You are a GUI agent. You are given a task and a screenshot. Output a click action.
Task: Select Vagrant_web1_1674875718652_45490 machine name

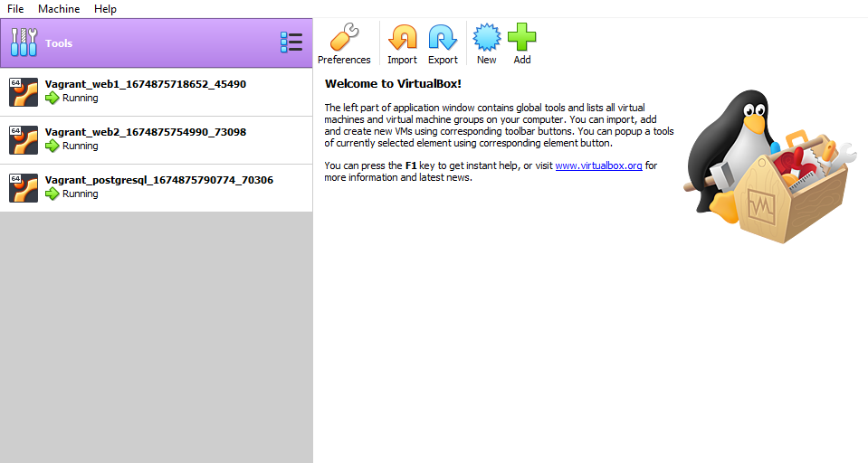coord(146,84)
